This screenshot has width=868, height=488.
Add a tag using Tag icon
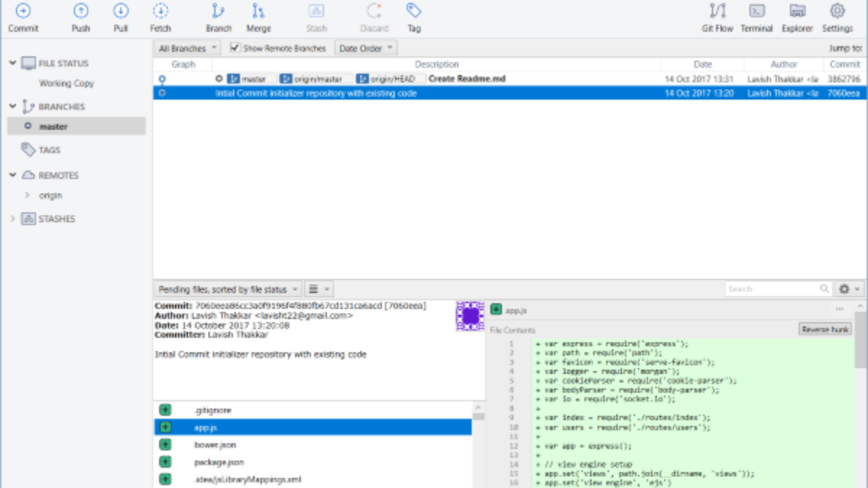(x=414, y=12)
